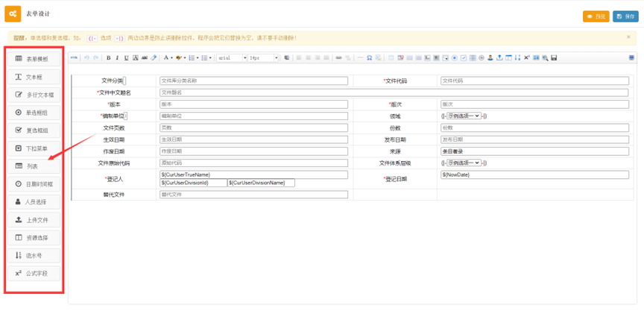Image resolution: width=644 pixels, height=314 pixels.
Task: Toggle HTML source view in editor toolbar
Action: tap(74, 58)
